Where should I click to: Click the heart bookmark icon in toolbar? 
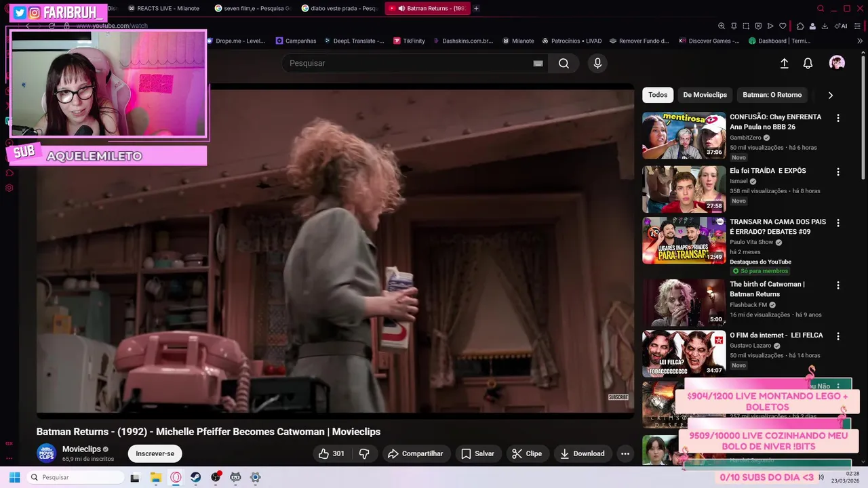783,26
